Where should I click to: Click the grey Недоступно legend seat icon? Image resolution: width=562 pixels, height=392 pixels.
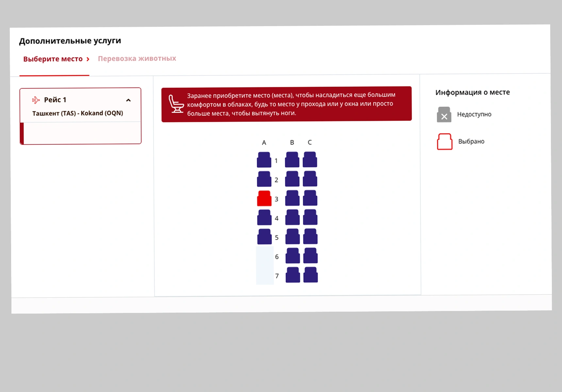point(444,115)
